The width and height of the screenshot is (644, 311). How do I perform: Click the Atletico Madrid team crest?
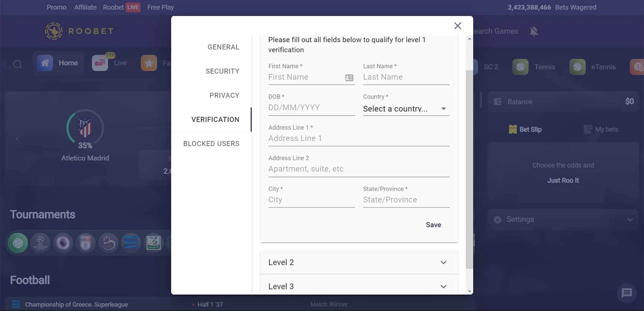coord(85,128)
